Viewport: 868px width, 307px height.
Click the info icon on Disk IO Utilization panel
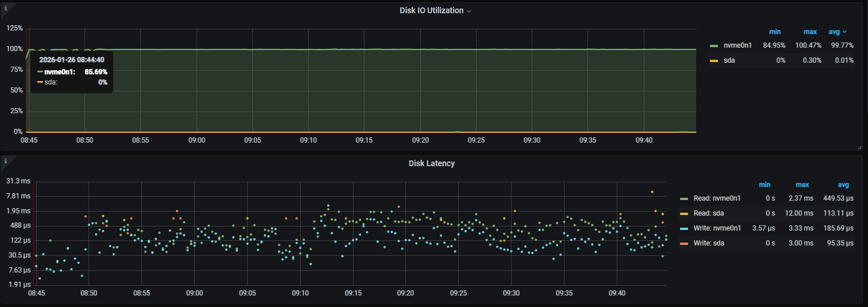pyautogui.click(x=5, y=7)
